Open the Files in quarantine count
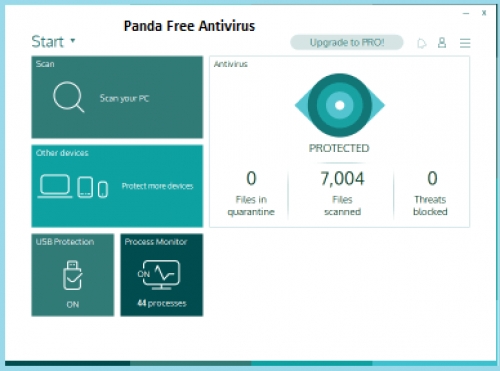The height and width of the screenshot is (371, 500). coord(251,193)
